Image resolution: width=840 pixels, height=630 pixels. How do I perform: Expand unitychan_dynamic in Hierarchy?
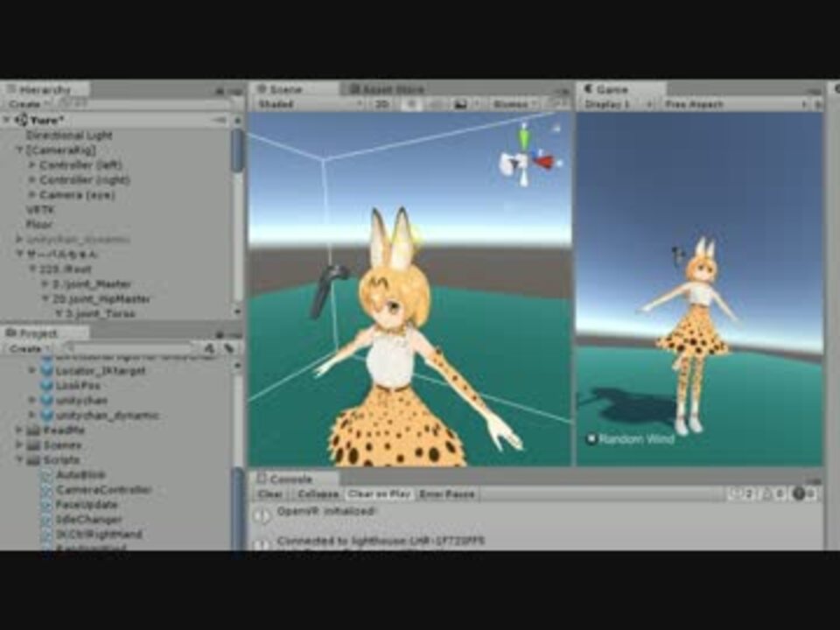tap(19, 239)
